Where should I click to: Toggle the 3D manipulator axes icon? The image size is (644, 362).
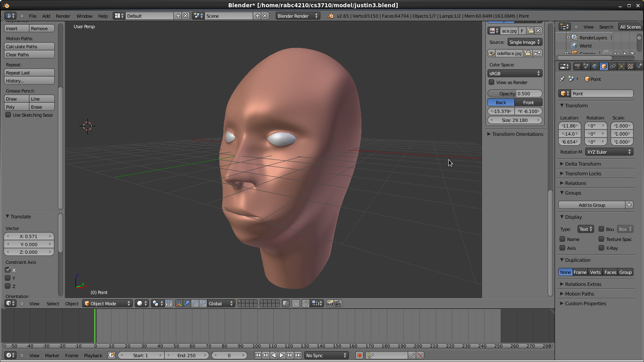(179, 304)
